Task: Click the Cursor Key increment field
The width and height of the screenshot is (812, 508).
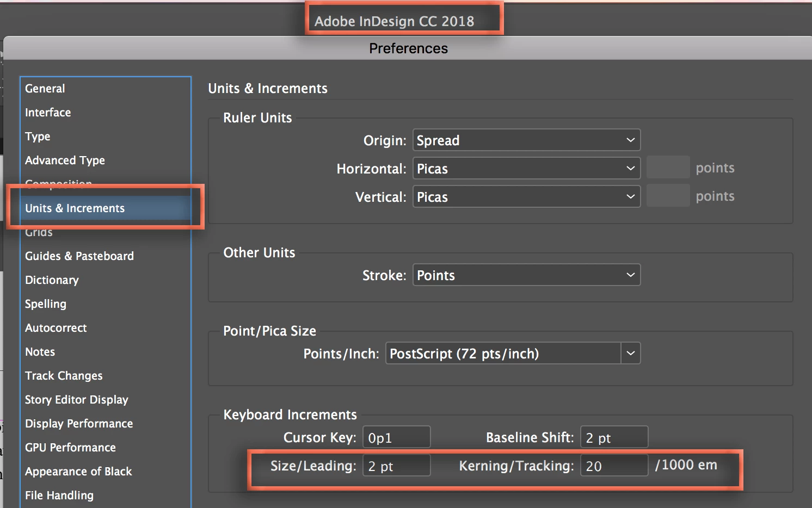Action: click(x=396, y=438)
